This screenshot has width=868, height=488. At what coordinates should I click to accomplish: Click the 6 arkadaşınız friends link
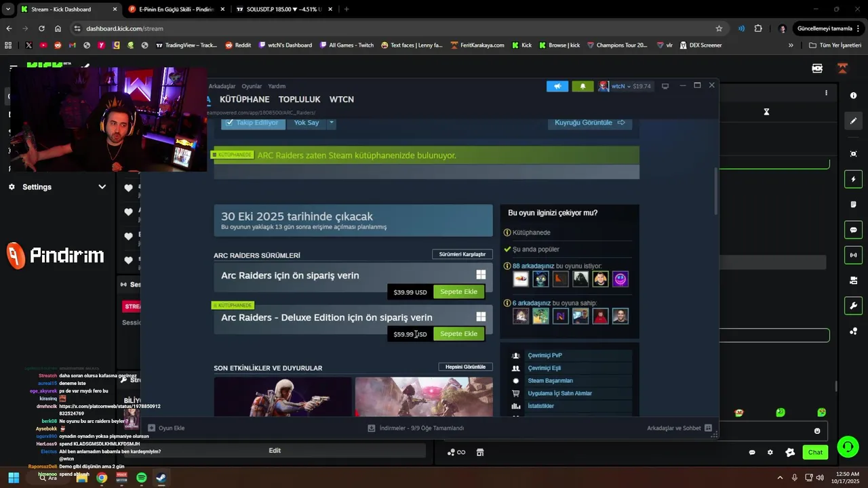click(531, 303)
